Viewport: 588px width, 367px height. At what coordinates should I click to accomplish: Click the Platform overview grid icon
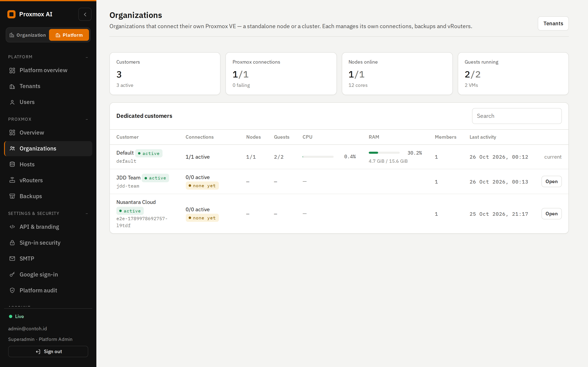tap(12, 70)
